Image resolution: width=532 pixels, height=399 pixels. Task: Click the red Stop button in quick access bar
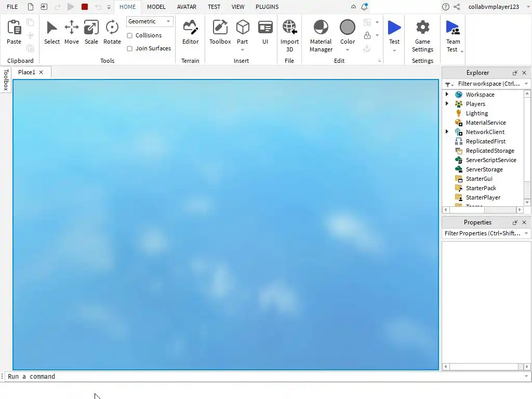85,6
